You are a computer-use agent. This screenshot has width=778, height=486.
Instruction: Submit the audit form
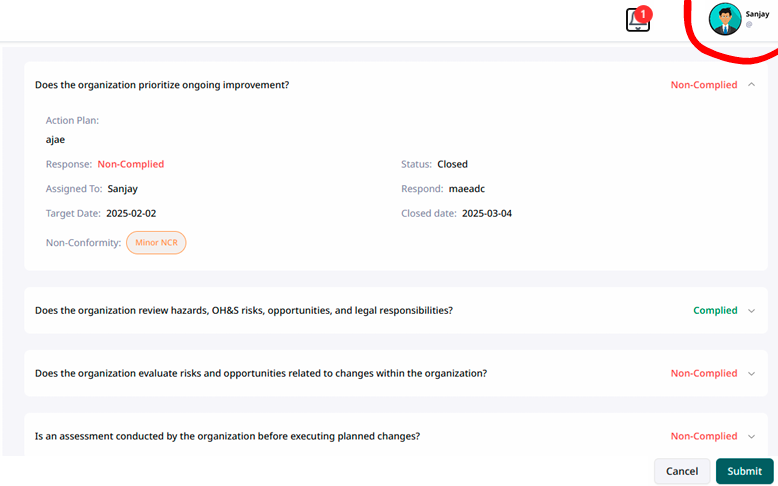(x=744, y=471)
